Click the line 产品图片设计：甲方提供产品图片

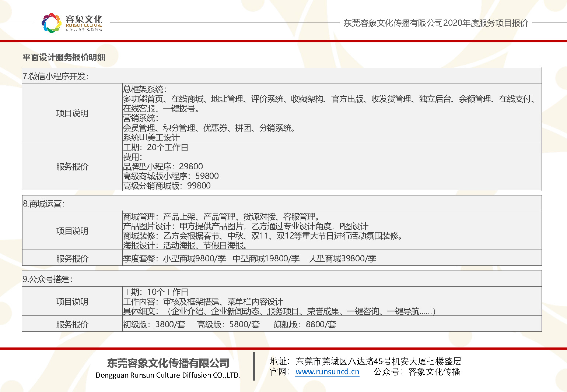pyautogui.click(x=246, y=226)
